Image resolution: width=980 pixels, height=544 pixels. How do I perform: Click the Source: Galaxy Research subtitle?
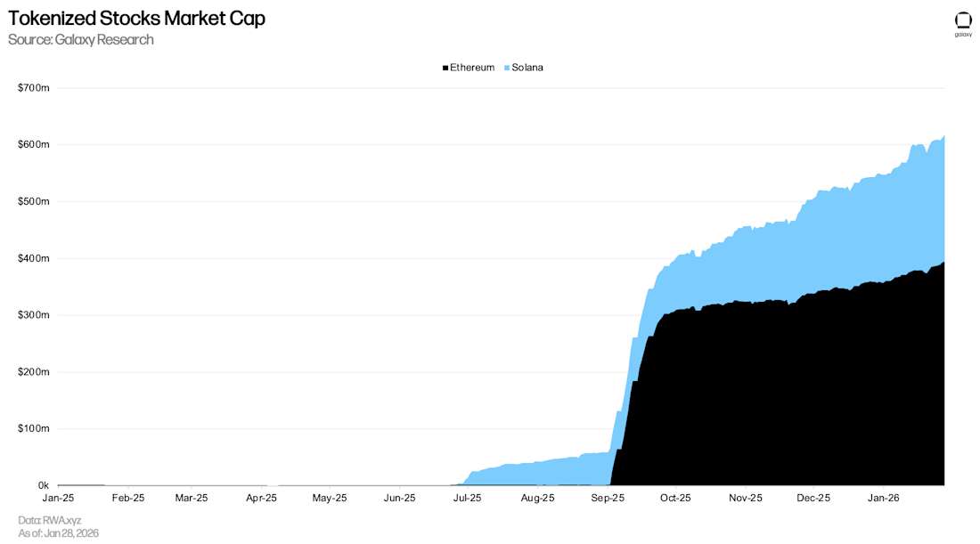point(80,39)
